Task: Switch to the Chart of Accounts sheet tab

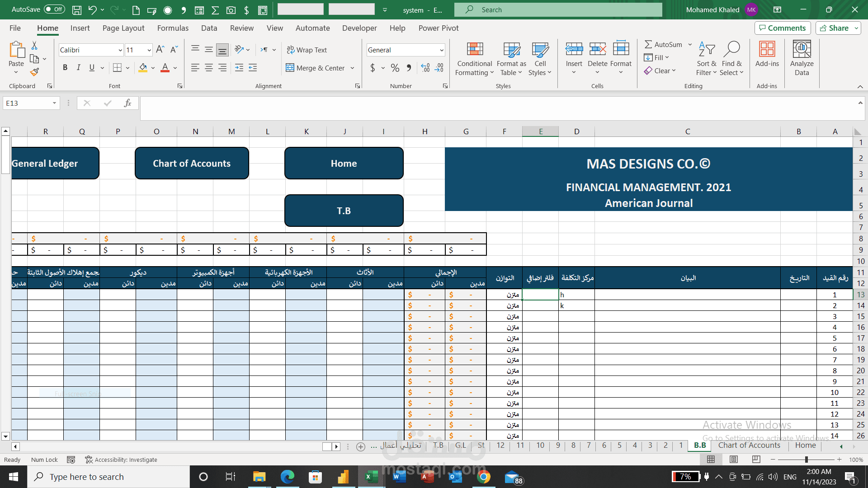Action: tap(749, 445)
